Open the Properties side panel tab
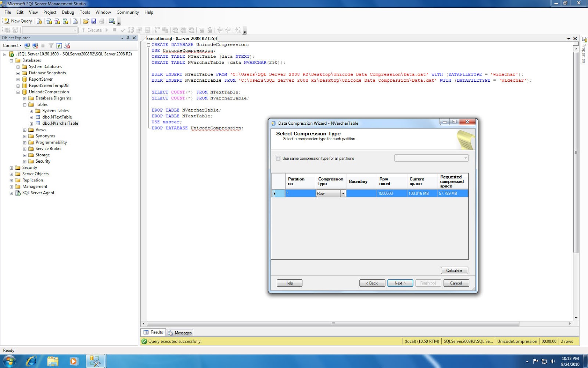Viewport: 588px width, 368px height. point(584,50)
